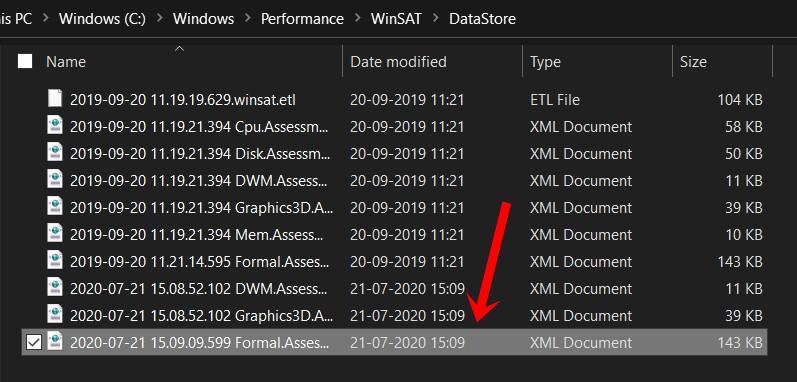
Task: Click the Cpu.Assessment XML file icon
Action: click(x=55, y=125)
